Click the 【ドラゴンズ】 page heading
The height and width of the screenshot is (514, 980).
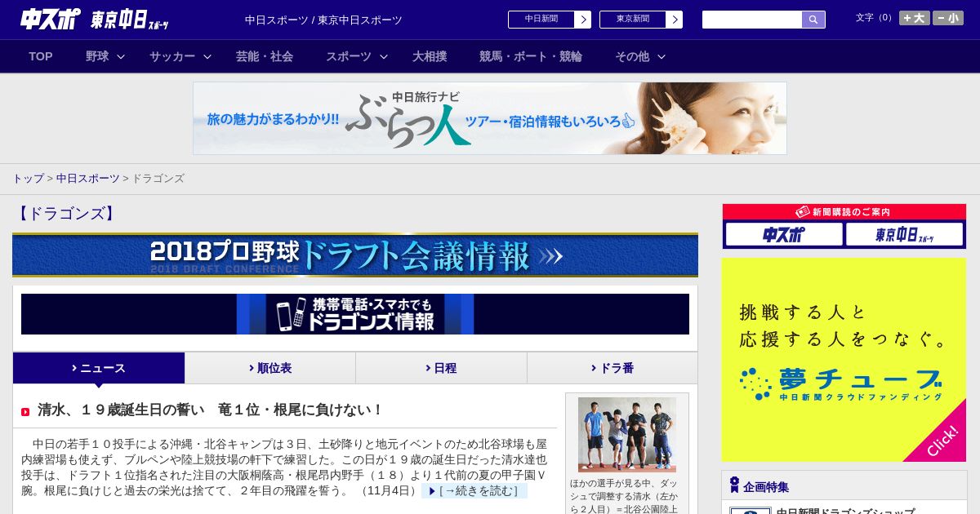coord(65,214)
